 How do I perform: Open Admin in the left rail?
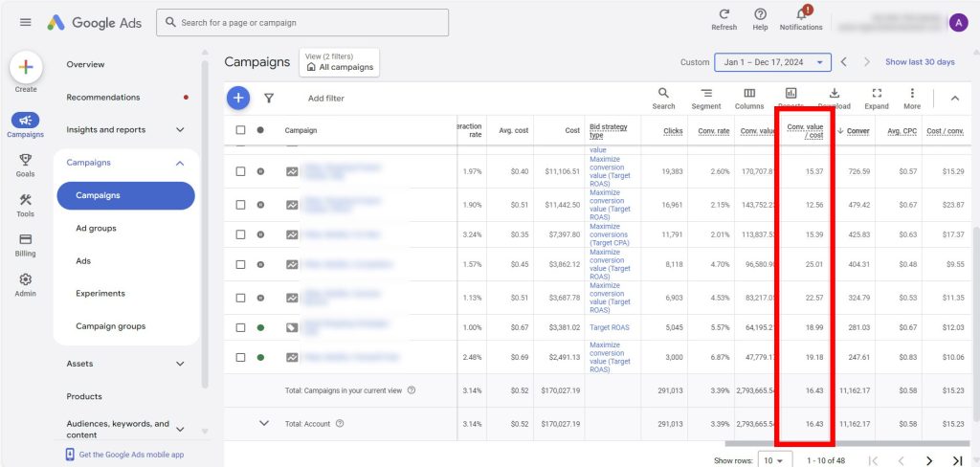click(x=26, y=285)
